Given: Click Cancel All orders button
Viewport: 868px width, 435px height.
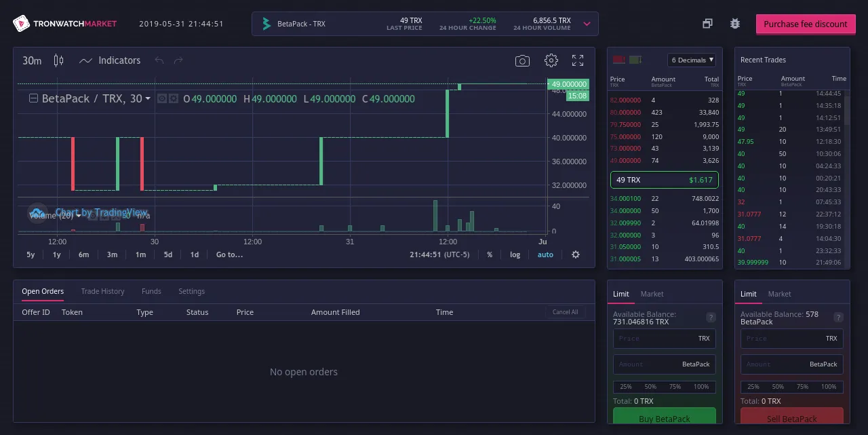Looking at the screenshot, I should [x=566, y=312].
